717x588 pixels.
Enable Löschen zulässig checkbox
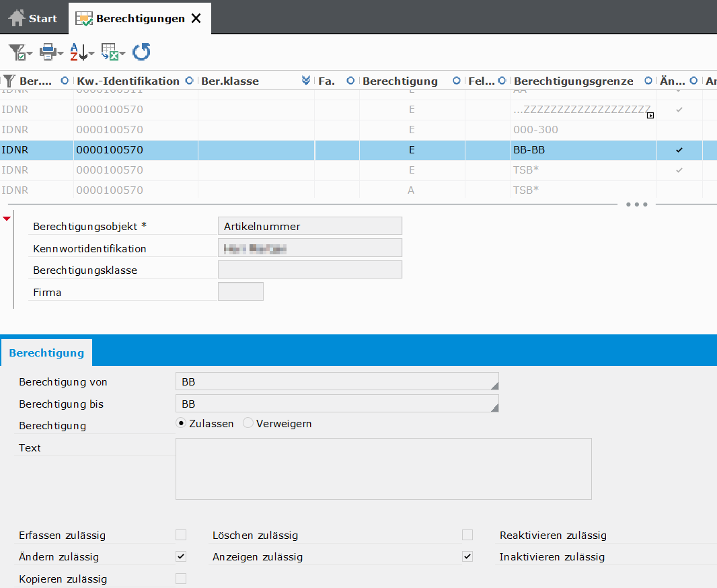[467, 534]
